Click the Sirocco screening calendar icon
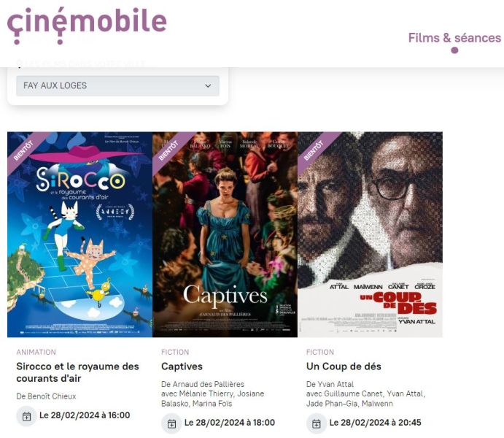The width and height of the screenshot is (504, 438). (x=27, y=416)
